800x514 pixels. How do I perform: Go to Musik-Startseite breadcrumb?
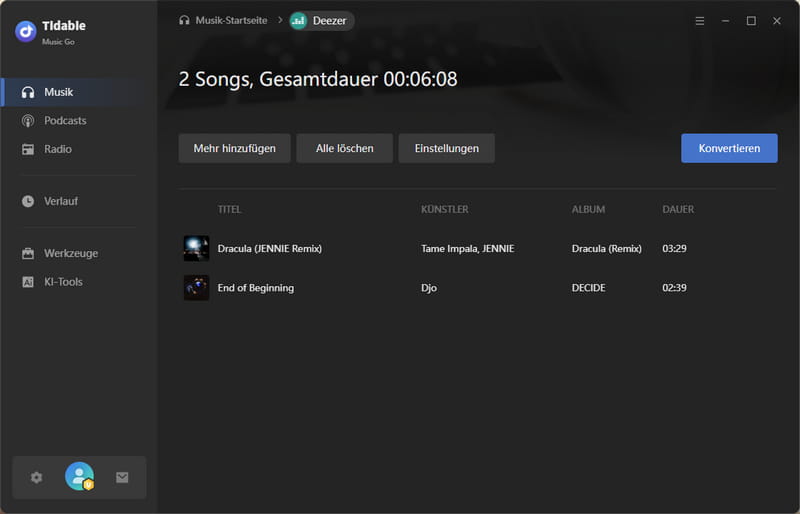tap(231, 20)
